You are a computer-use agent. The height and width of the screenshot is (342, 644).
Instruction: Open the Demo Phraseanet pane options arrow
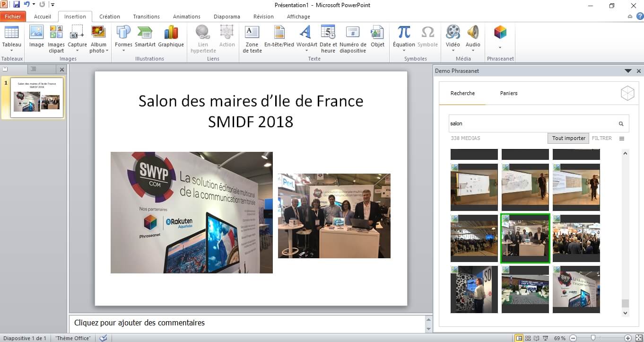coord(628,71)
